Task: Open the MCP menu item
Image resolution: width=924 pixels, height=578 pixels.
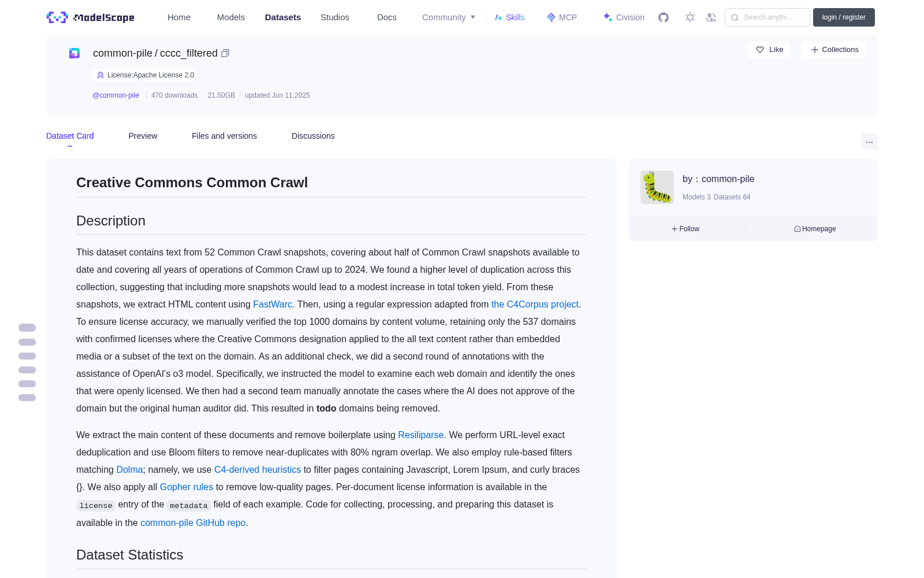Action: [562, 17]
